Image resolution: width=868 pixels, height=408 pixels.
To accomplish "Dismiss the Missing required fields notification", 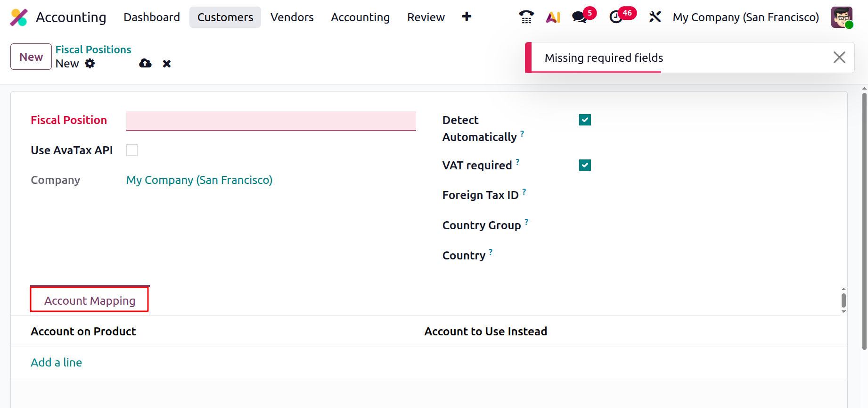I will 839,58.
